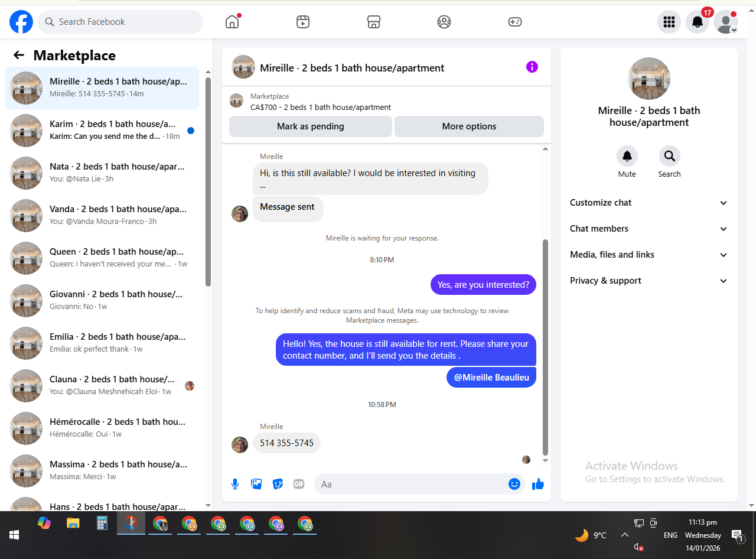756x559 pixels.
Task: Click the Facebook logo icon
Action: coord(21,22)
